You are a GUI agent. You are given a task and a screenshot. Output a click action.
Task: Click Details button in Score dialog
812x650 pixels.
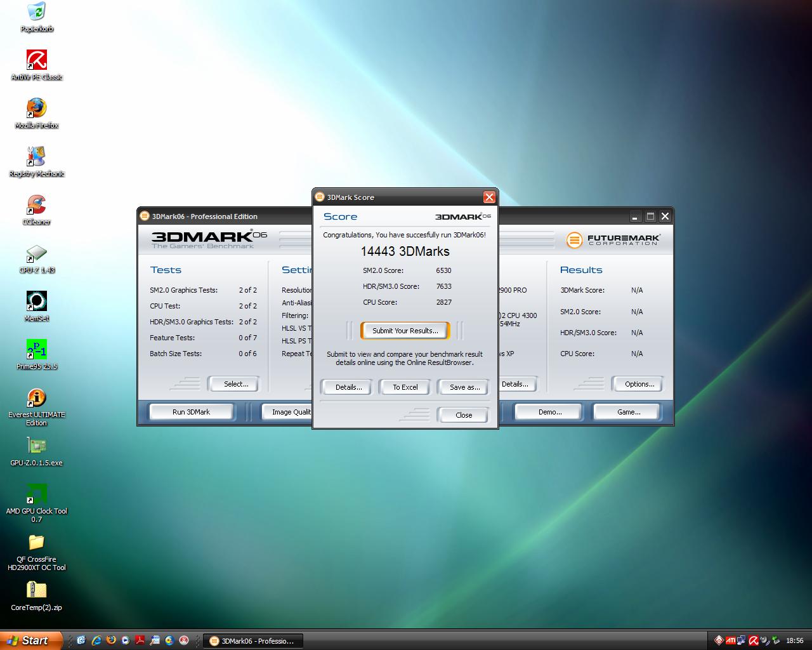coord(348,387)
